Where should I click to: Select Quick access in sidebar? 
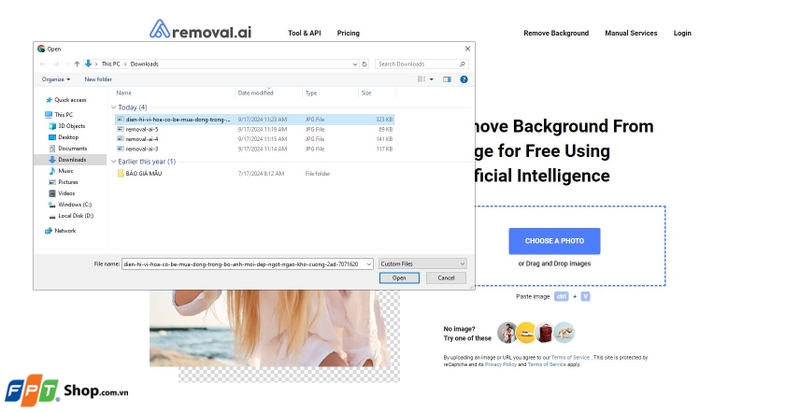click(66, 100)
